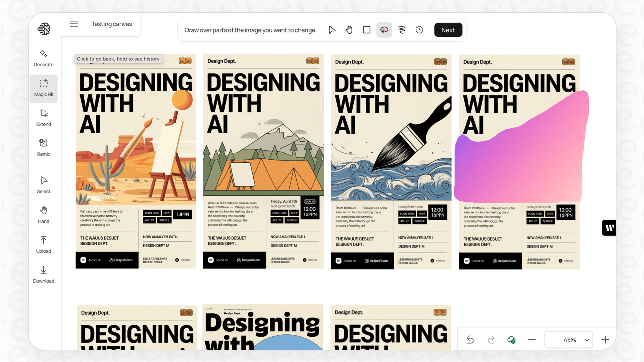The image size is (644, 362).
Task: Undo the last action
Action: point(470,340)
